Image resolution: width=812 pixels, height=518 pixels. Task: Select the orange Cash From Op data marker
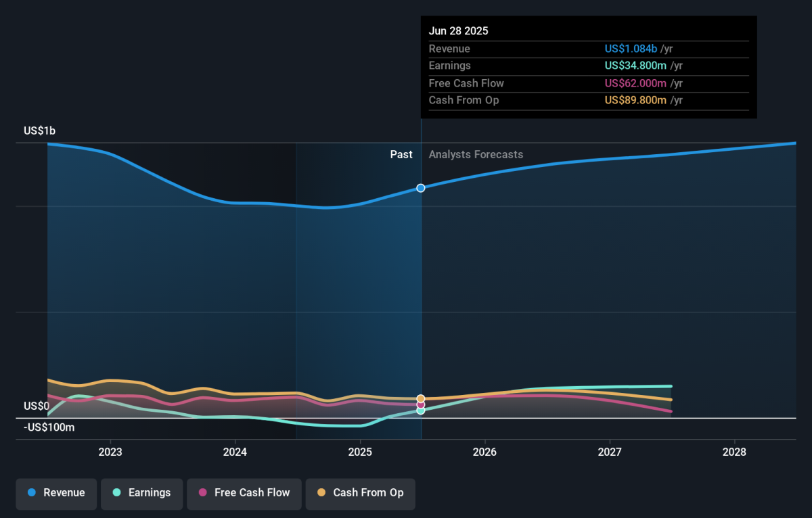pos(421,399)
